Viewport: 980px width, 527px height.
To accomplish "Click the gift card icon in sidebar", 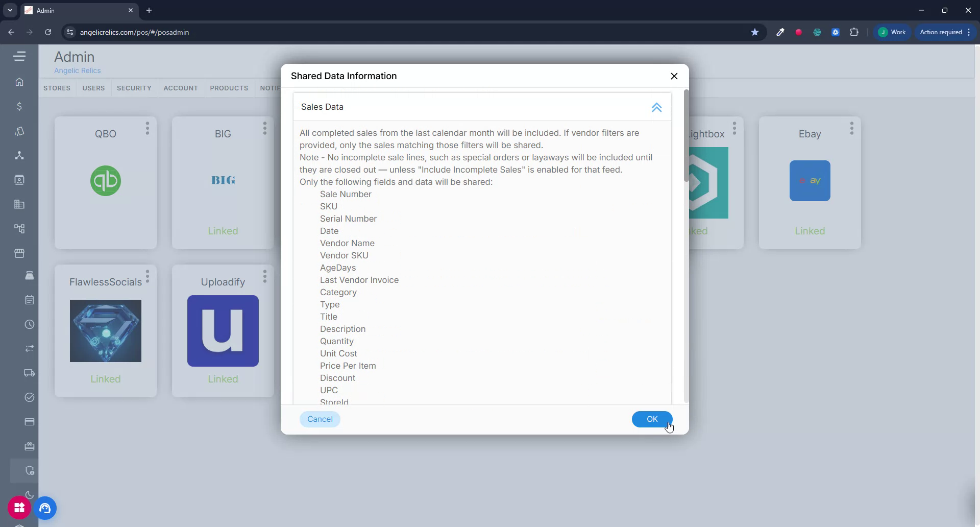I will point(30,446).
